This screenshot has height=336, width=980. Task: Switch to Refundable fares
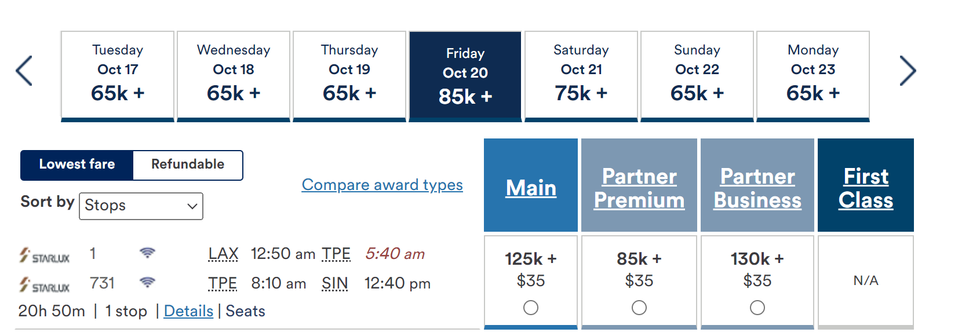pos(188,165)
